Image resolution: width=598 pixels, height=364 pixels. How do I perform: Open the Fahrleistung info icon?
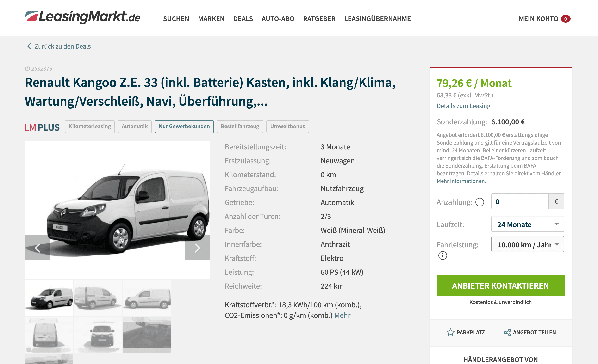(x=443, y=255)
